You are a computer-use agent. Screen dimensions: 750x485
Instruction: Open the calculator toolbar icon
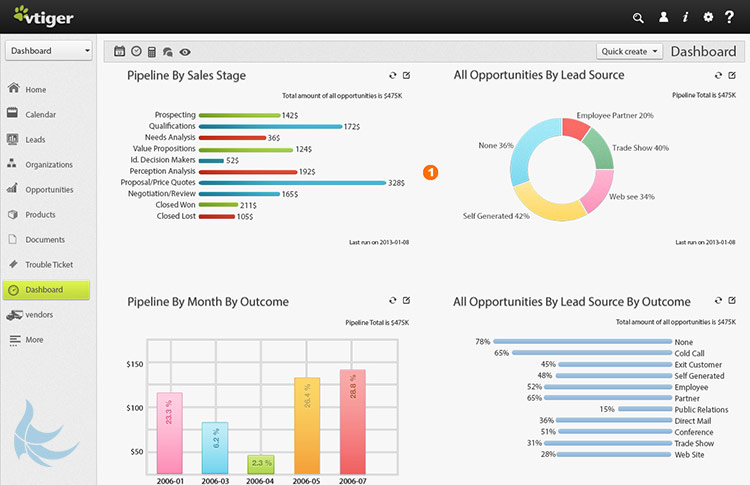click(152, 52)
